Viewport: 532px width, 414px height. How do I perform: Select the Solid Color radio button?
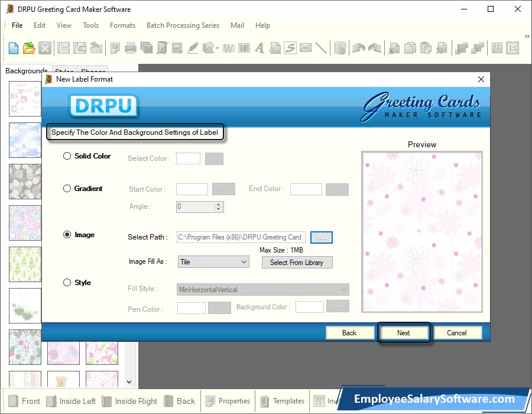point(67,156)
